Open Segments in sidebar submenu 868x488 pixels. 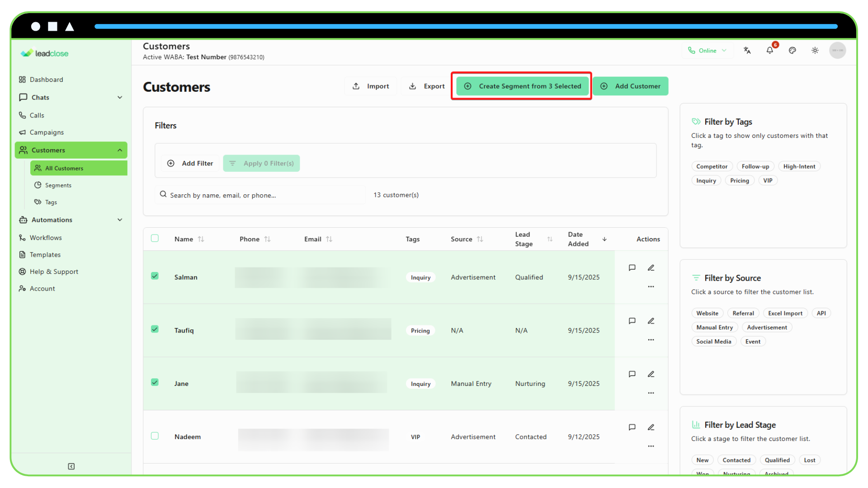pos(58,185)
